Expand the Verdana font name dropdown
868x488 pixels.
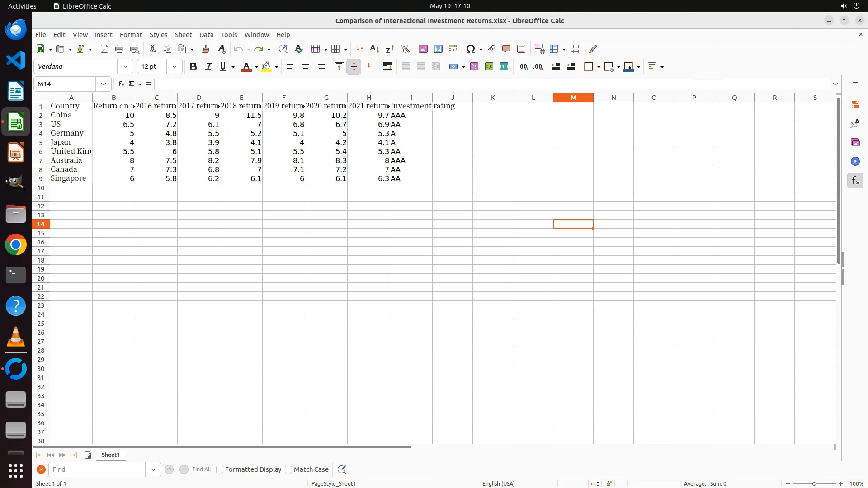(x=125, y=66)
